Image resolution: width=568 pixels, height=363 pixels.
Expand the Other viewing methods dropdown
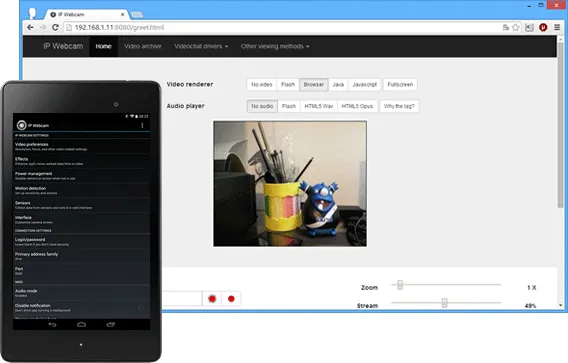point(275,46)
